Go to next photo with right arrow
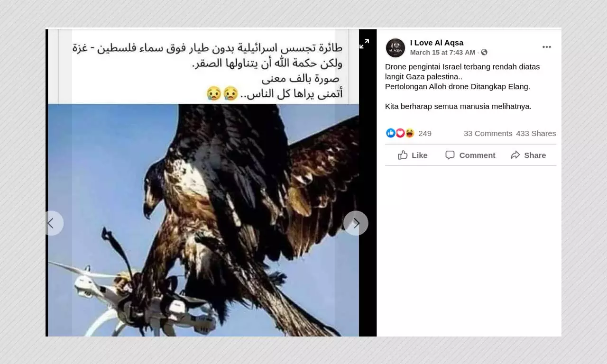 (356, 223)
